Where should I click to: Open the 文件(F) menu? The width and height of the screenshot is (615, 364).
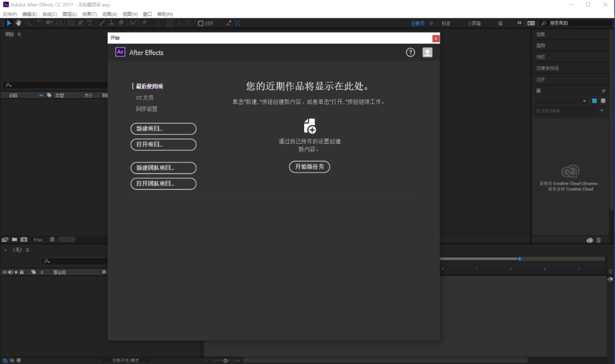(10, 14)
